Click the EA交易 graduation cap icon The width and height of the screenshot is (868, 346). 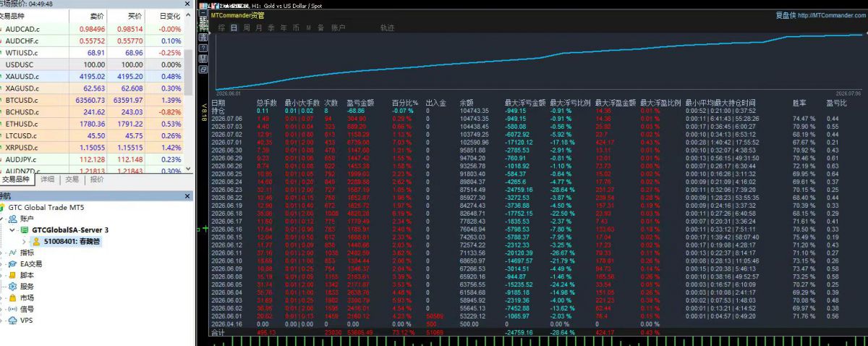point(11,264)
